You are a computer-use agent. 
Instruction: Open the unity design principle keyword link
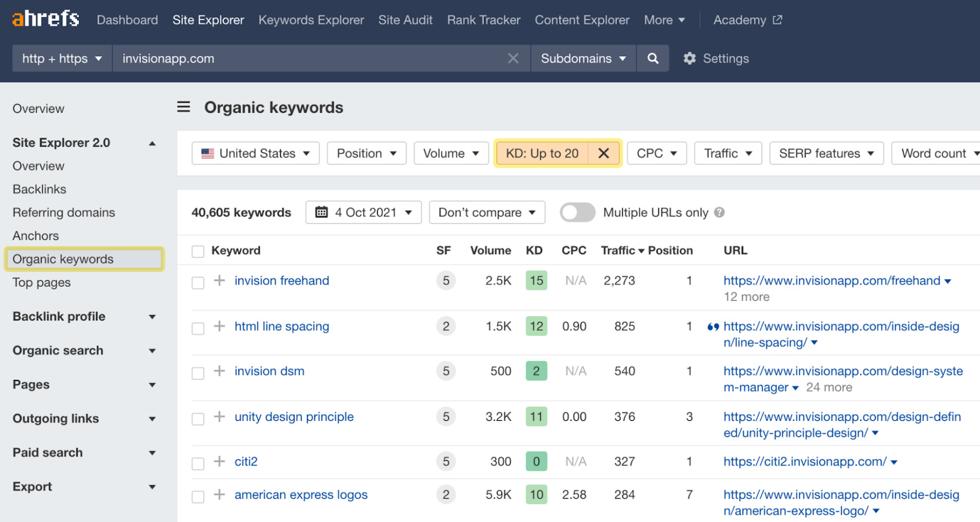(294, 417)
